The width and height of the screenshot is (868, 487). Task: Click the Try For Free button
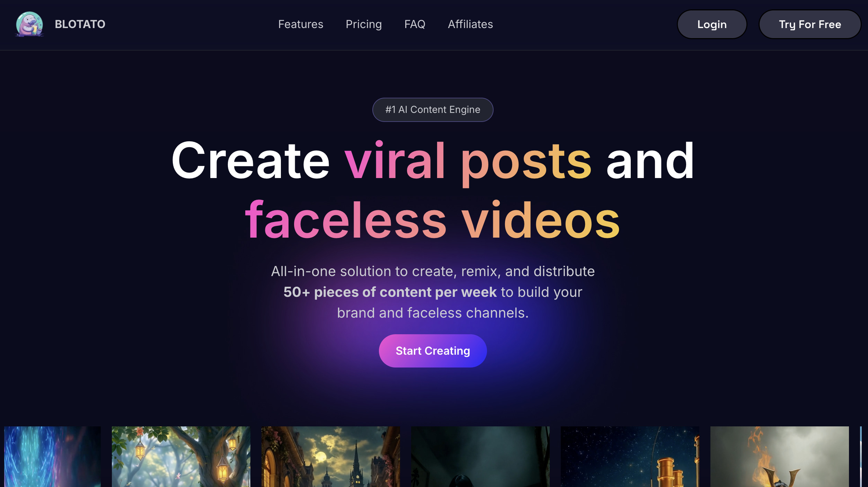coord(810,24)
